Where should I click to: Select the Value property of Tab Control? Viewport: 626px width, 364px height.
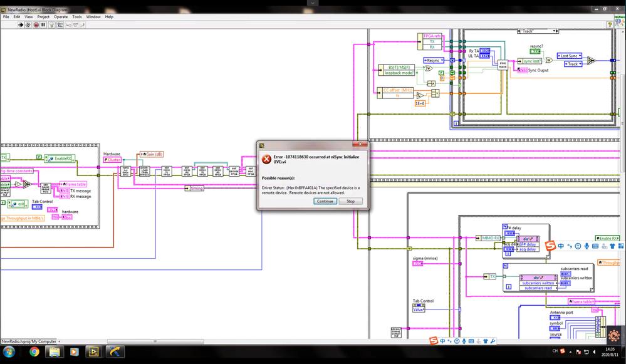[419, 309]
